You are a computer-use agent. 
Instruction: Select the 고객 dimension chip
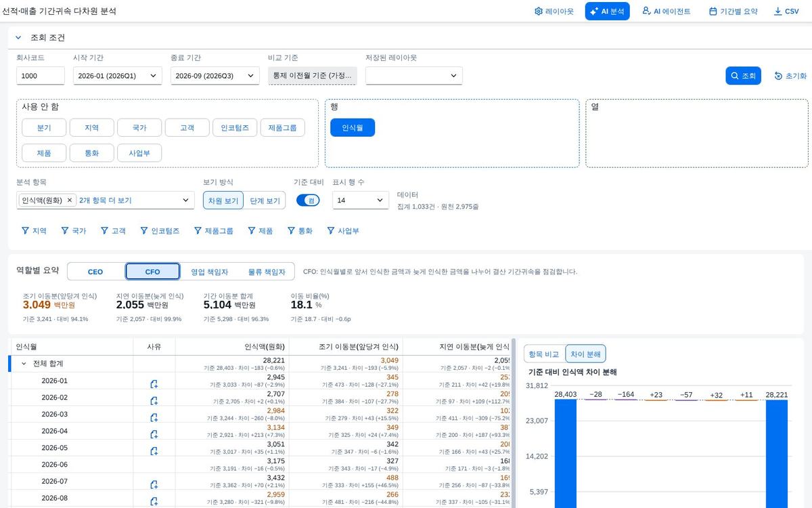187,127
